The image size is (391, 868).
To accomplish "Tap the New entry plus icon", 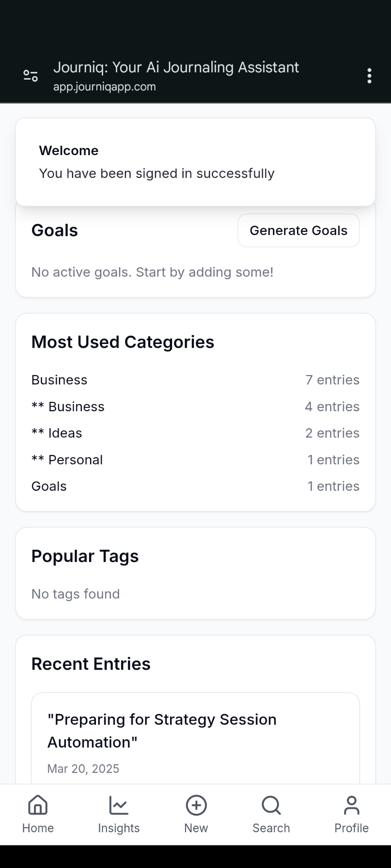I will tap(196, 806).
